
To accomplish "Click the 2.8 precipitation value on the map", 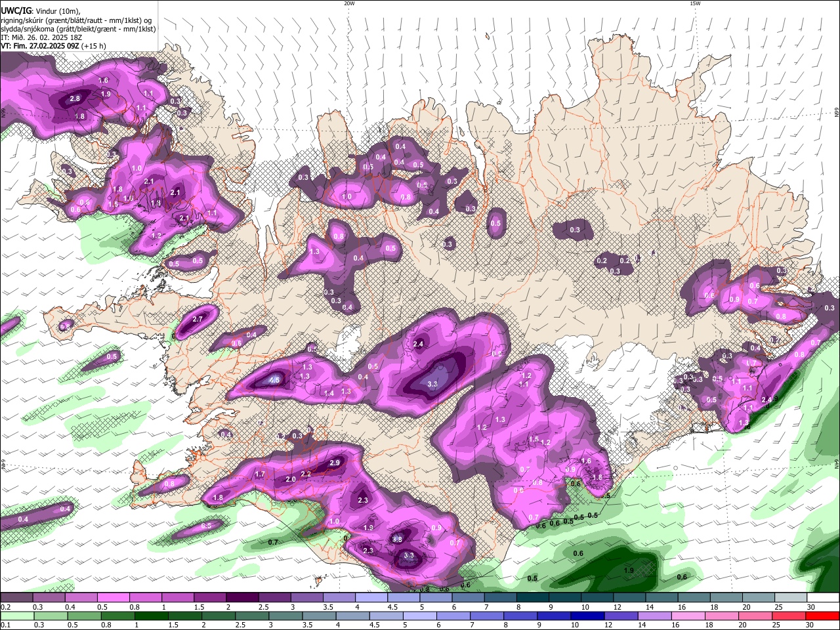I will pyautogui.click(x=74, y=99).
